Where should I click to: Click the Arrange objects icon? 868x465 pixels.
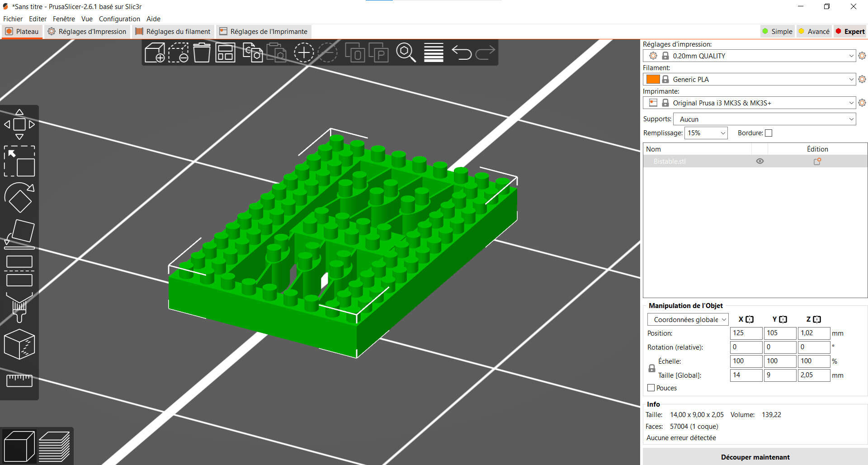click(225, 53)
